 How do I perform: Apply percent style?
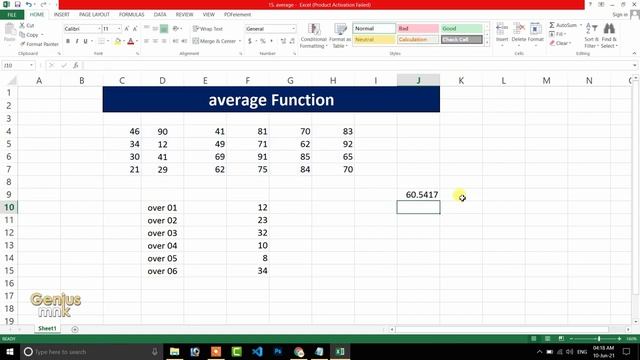coord(262,41)
